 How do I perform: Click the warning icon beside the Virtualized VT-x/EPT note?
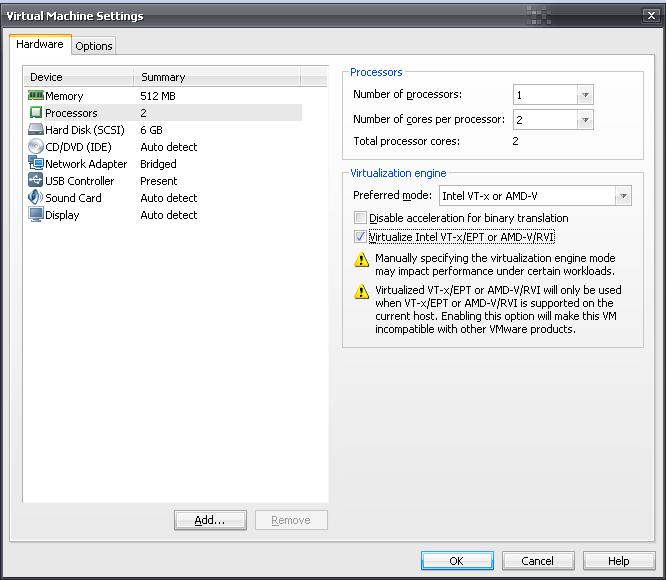[x=361, y=291]
